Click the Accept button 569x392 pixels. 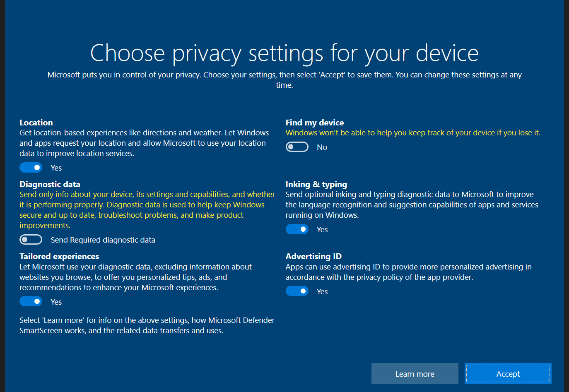coord(508,374)
